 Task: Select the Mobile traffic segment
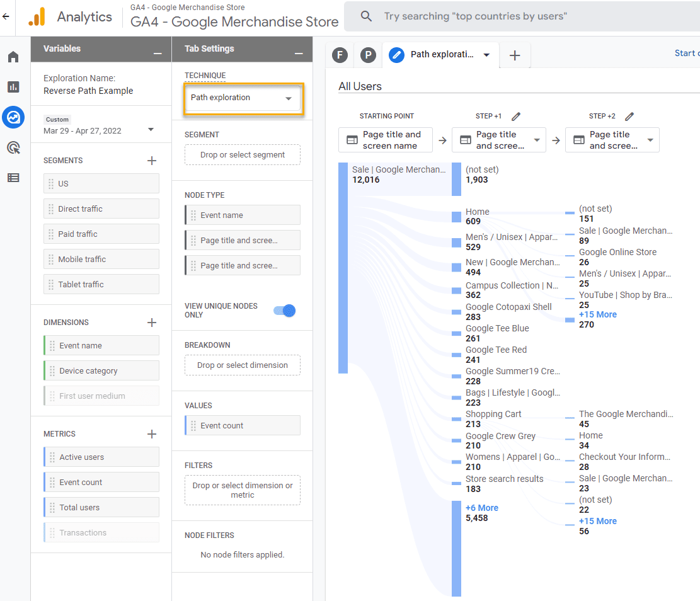click(x=101, y=259)
